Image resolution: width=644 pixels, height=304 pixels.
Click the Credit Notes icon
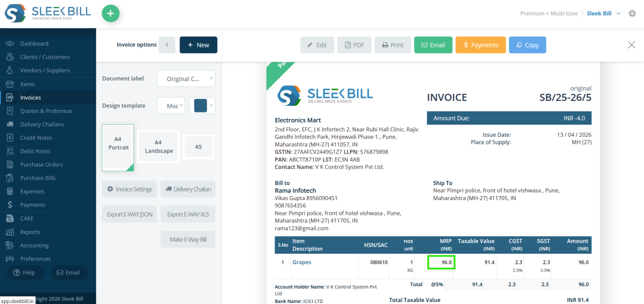(10, 138)
